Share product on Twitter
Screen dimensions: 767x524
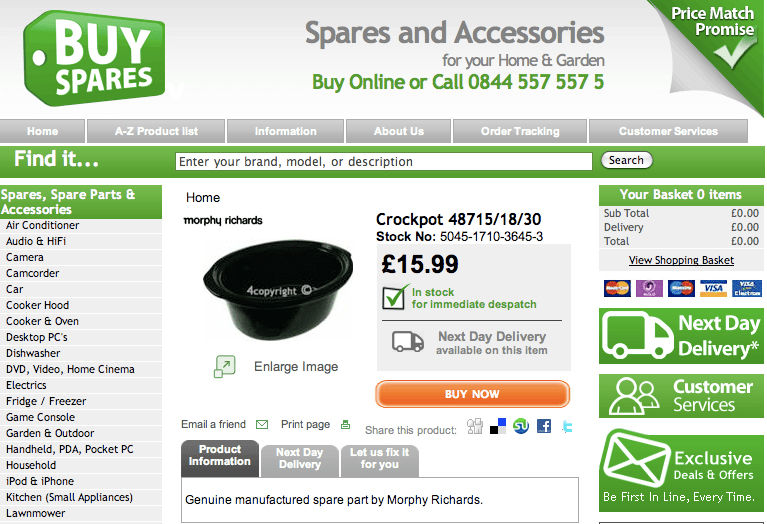click(x=567, y=426)
